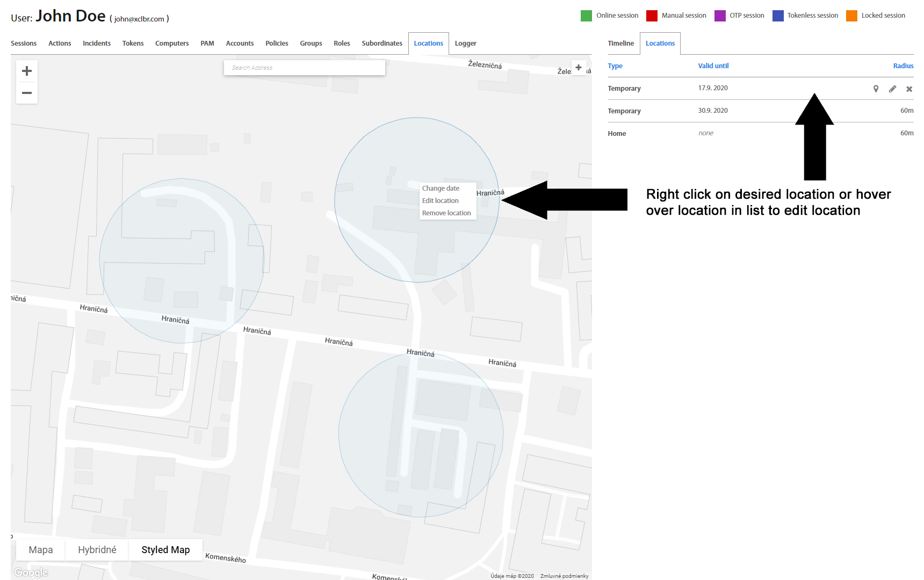Image resolution: width=924 pixels, height=580 pixels.
Task: Select the Styled Map view
Action: (x=165, y=550)
